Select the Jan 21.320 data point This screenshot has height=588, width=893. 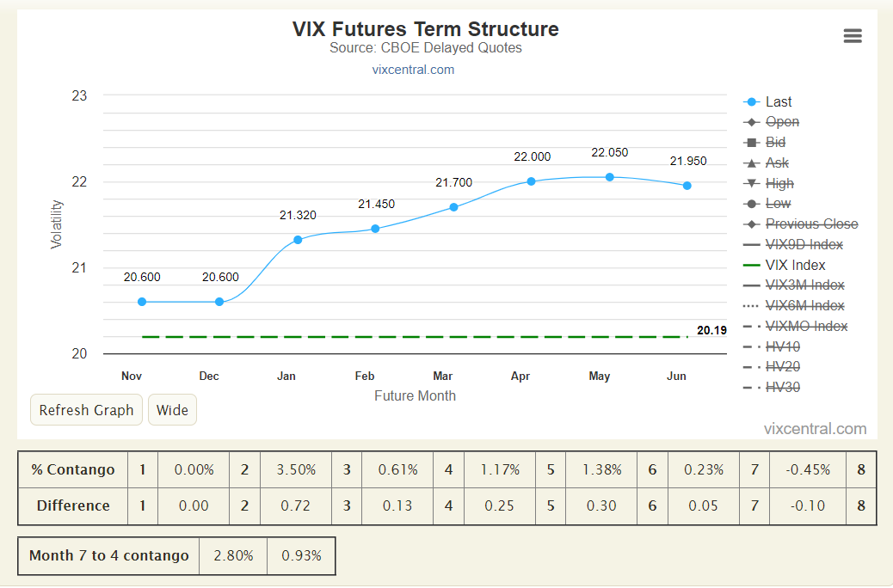point(298,240)
